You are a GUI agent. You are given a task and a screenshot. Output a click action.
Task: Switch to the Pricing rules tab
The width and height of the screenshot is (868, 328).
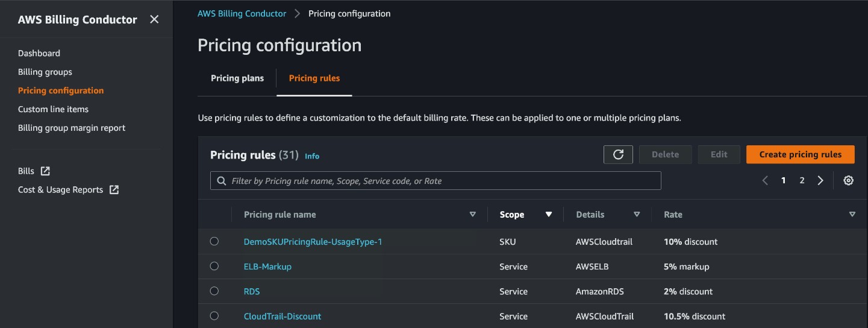(x=314, y=78)
